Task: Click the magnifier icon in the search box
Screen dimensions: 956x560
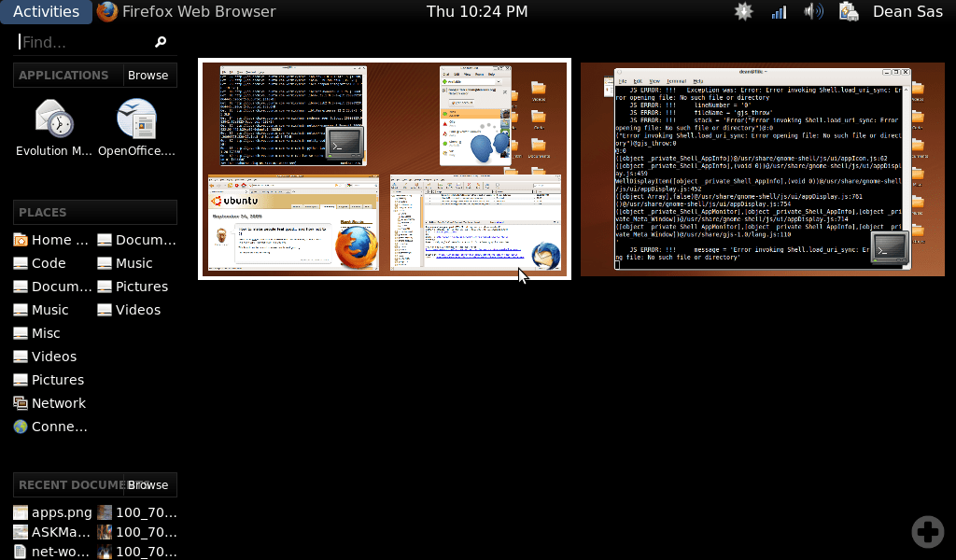Action: pyautogui.click(x=161, y=42)
